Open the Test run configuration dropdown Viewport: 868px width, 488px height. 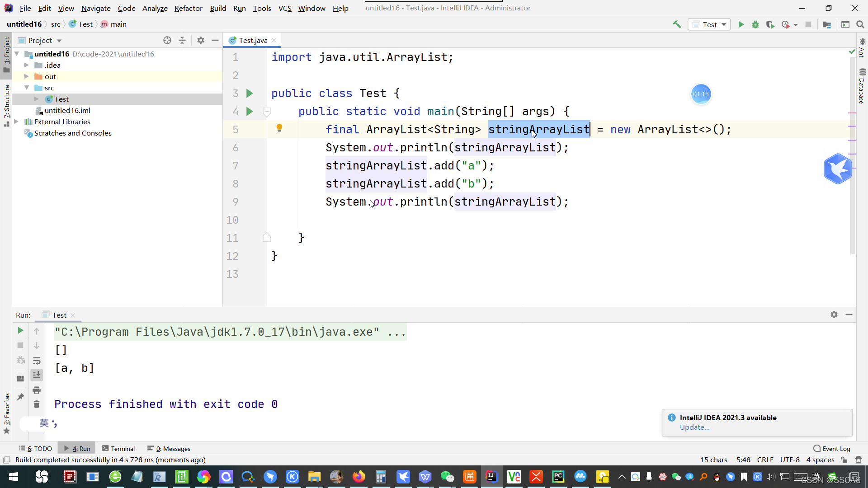click(x=709, y=24)
